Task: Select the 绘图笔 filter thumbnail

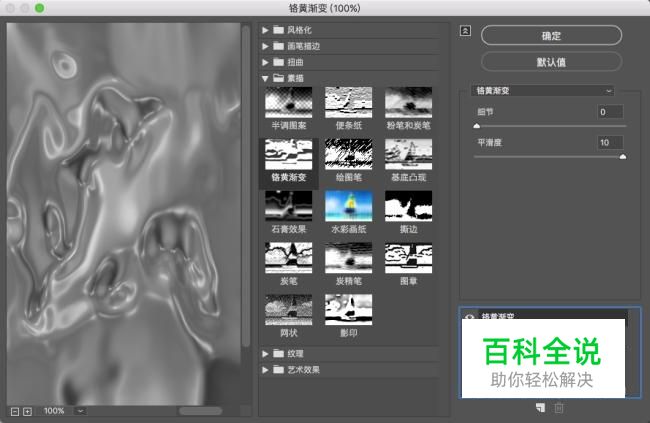Action: 349,154
